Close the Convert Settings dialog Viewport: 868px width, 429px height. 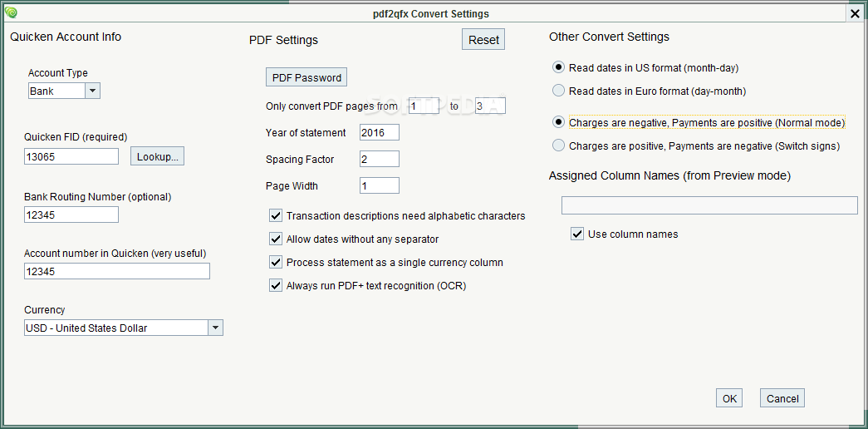pyautogui.click(x=855, y=14)
